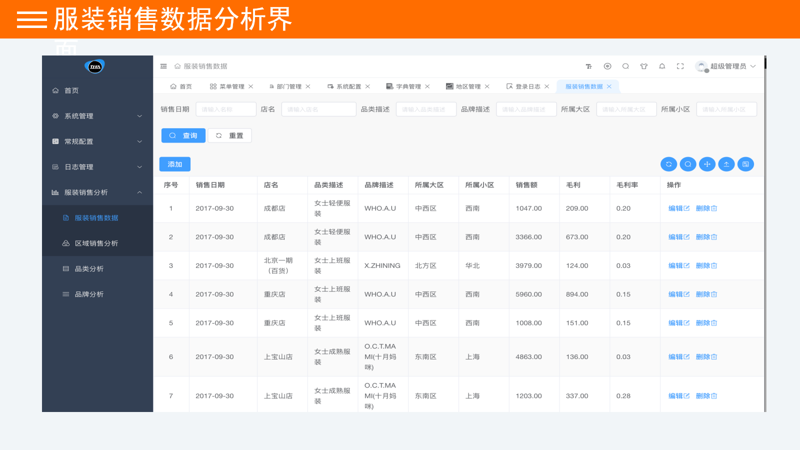Viewport: 800px width, 450px height.
Task: Click the font size icon in top bar
Action: point(589,66)
